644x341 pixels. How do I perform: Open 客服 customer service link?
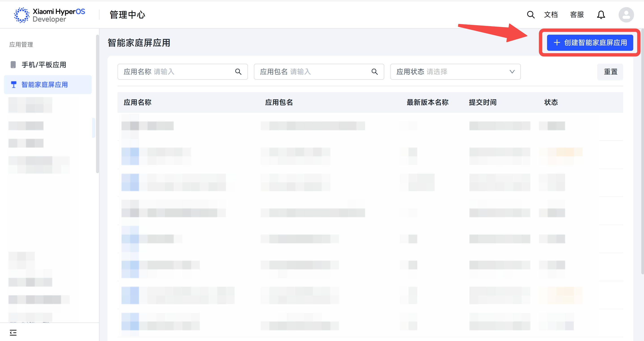pos(577,15)
